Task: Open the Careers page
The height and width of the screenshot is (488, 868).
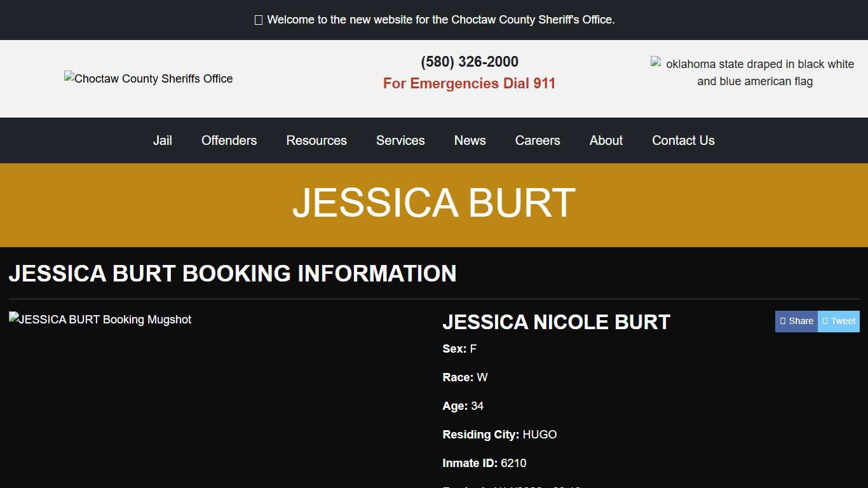Action: pos(537,140)
